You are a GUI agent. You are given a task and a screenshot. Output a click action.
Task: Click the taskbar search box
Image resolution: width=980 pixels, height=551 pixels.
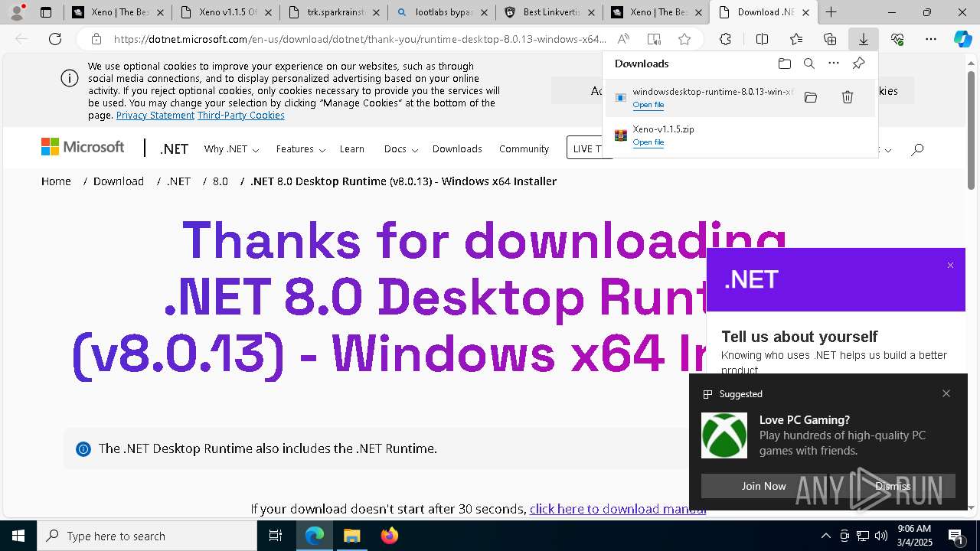pyautogui.click(x=147, y=536)
